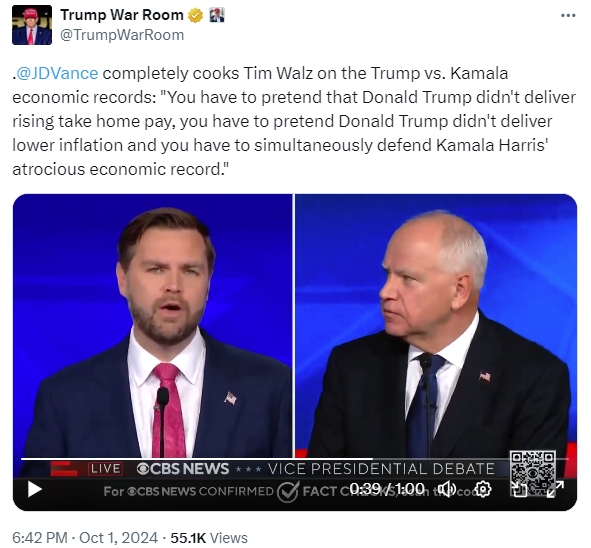Click the 55.1K Views count
Image resolution: width=591 pixels, height=548 pixels.
[209, 537]
